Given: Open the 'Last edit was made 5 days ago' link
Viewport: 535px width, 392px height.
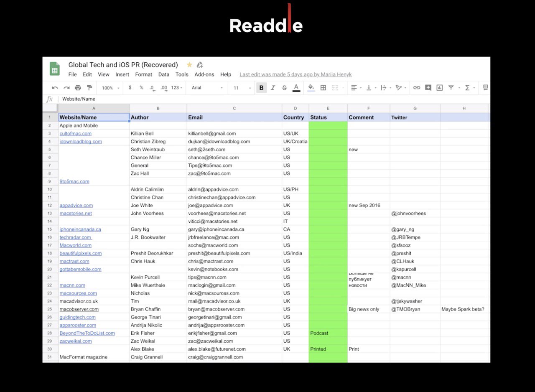Looking at the screenshot, I should (x=296, y=74).
